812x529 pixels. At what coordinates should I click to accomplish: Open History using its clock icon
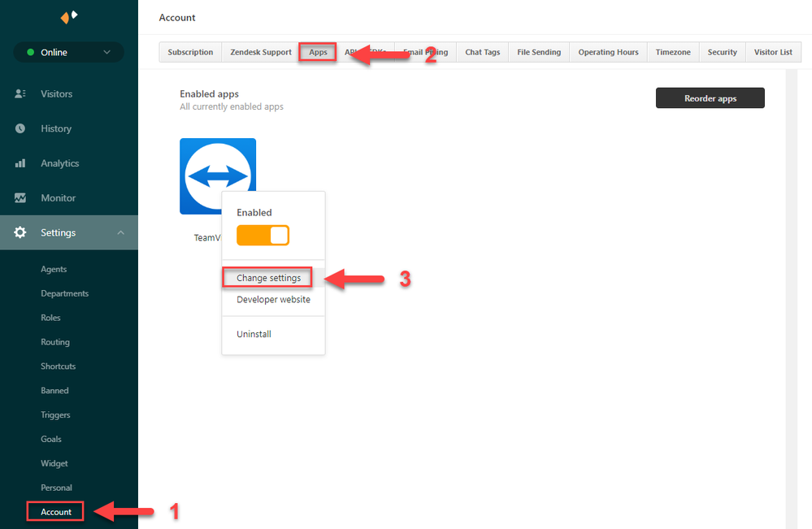(x=20, y=128)
